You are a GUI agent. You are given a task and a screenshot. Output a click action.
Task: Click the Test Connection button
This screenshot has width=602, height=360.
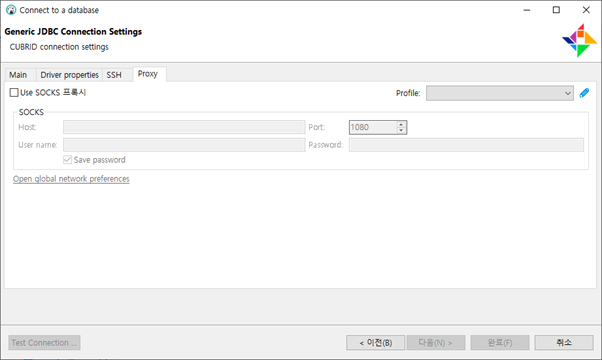pyautogui.click(x=44, y=342)
